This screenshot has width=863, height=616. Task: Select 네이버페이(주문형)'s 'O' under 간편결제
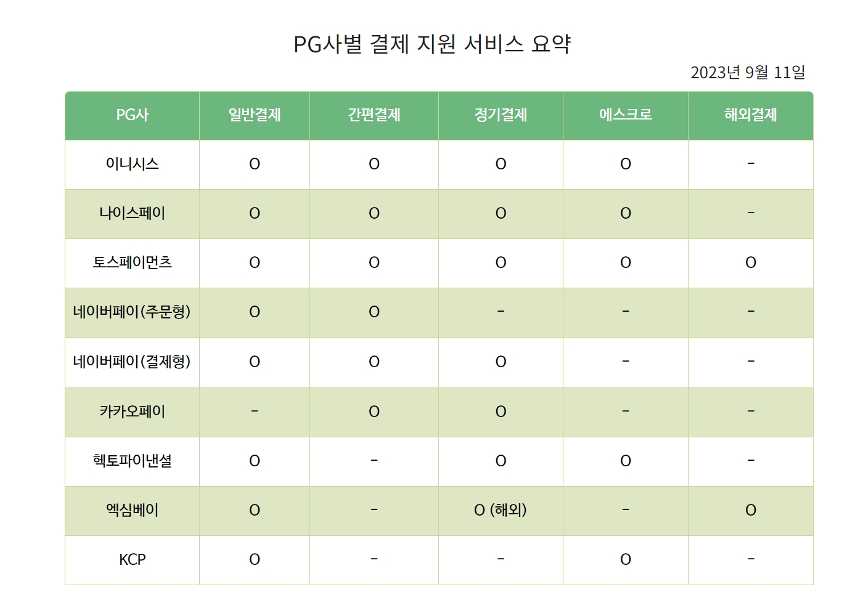click(x=374, y=312)
